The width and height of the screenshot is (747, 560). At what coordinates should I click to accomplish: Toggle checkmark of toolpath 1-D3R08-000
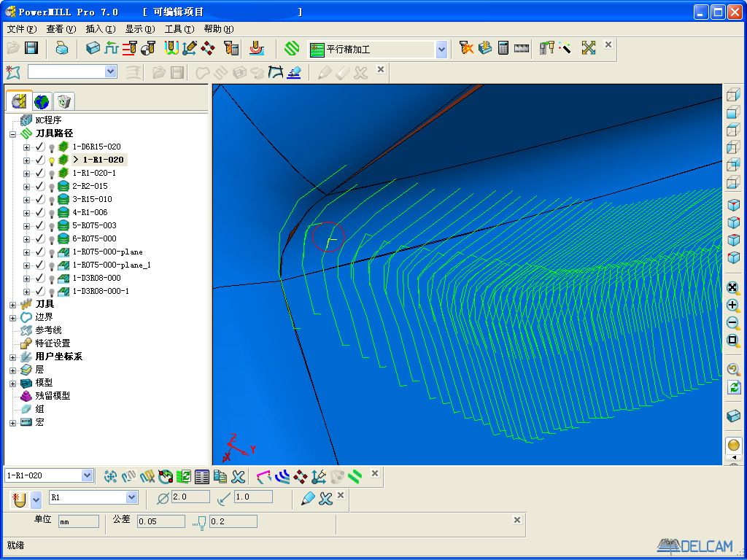click(x=41, y=278)
